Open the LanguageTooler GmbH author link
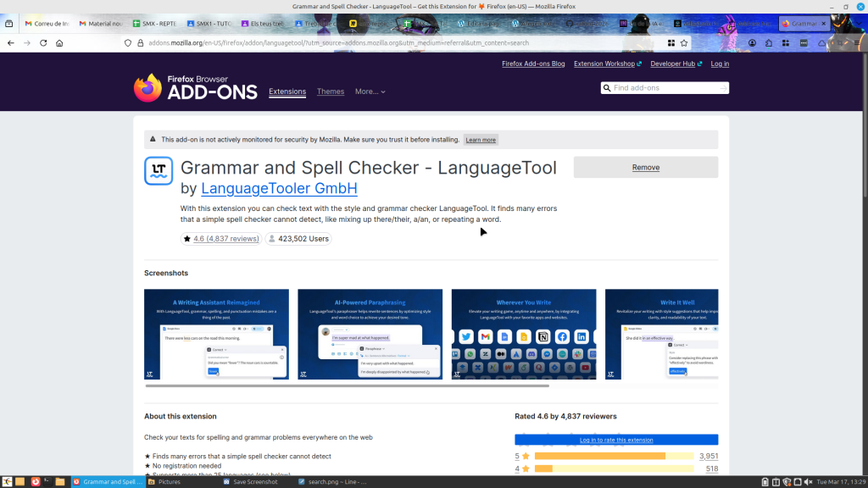Image resolution: width=868 pixels, height=488 pixels. coord(279,188)
